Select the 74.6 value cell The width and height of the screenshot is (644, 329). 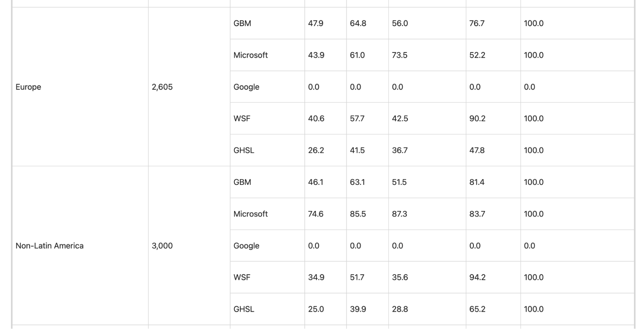pos(325,214)
